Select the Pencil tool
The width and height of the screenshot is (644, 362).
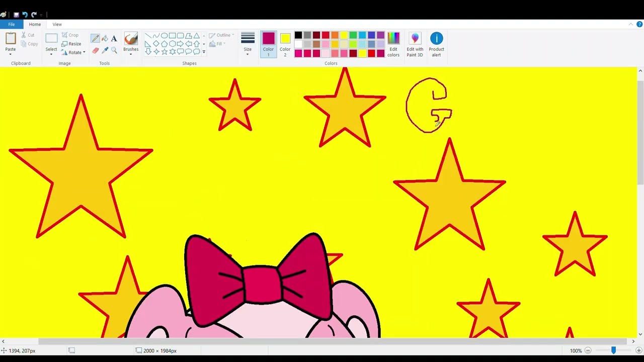(x=95, y=39)
